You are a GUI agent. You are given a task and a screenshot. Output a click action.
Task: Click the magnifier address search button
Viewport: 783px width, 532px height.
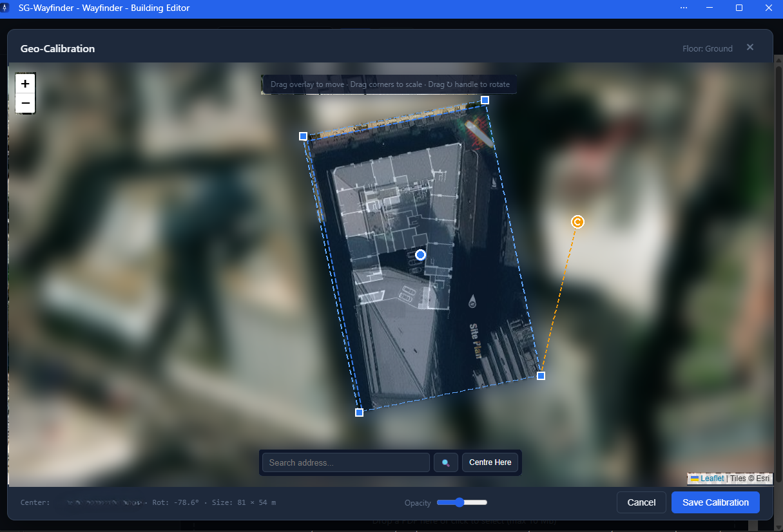(x=446, y=462)
